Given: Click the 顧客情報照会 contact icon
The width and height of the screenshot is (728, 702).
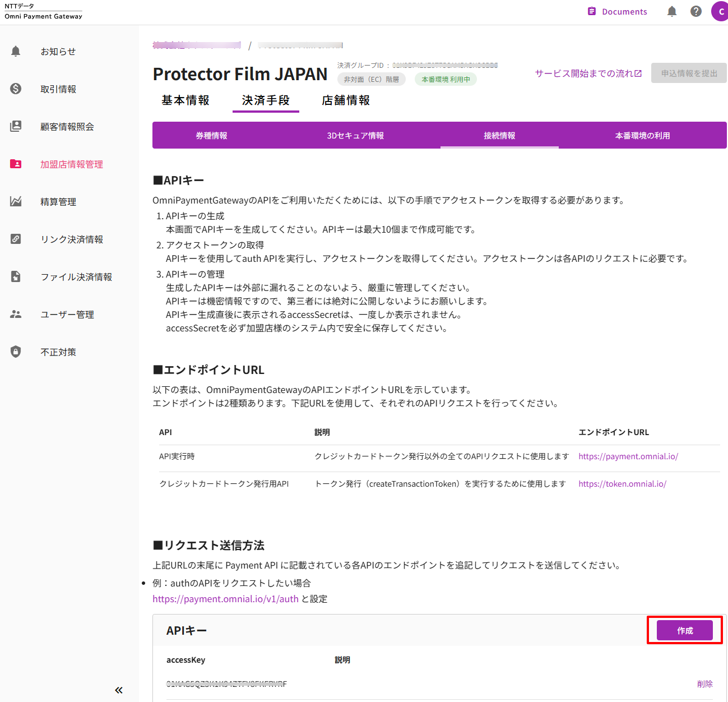Looking at the screenshot, I should click(x=16, y=127).
